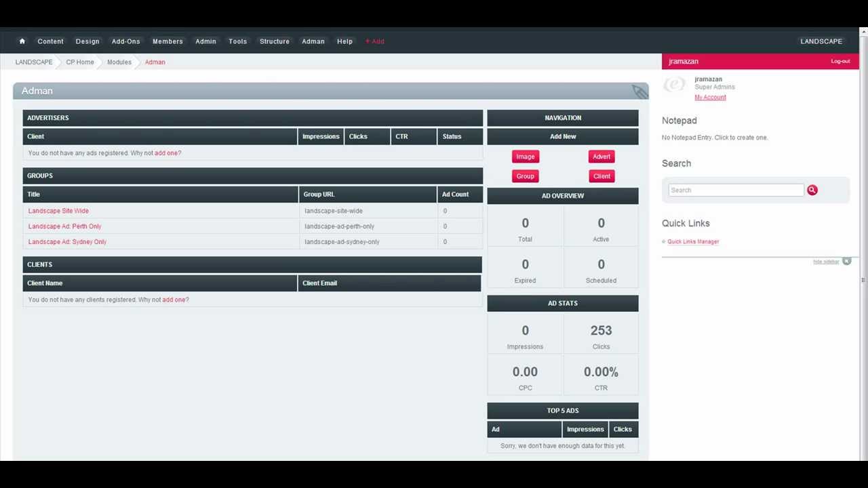Open Quick Links Manager

click(x=693, y=242)
